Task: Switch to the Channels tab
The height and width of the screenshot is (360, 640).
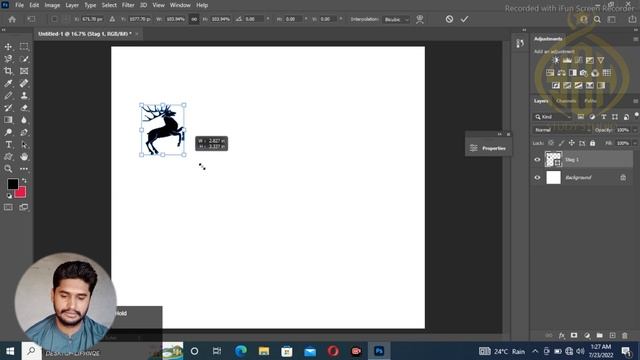Action: (x=566, y=101)
